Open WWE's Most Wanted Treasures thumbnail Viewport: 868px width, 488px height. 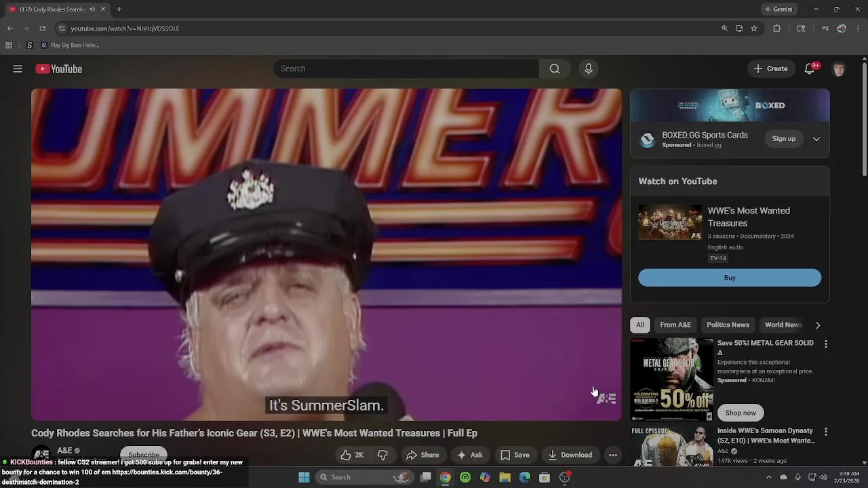670,223
